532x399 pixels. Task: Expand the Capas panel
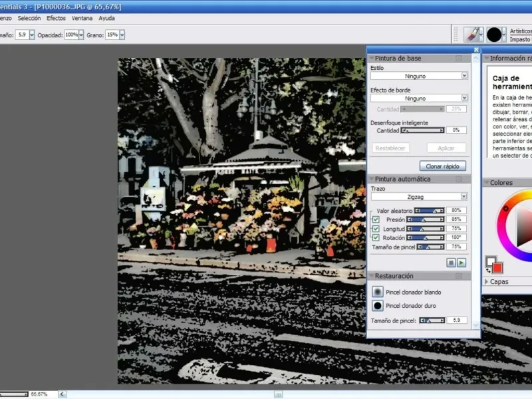pyautogui.click(x=486, y=281)
